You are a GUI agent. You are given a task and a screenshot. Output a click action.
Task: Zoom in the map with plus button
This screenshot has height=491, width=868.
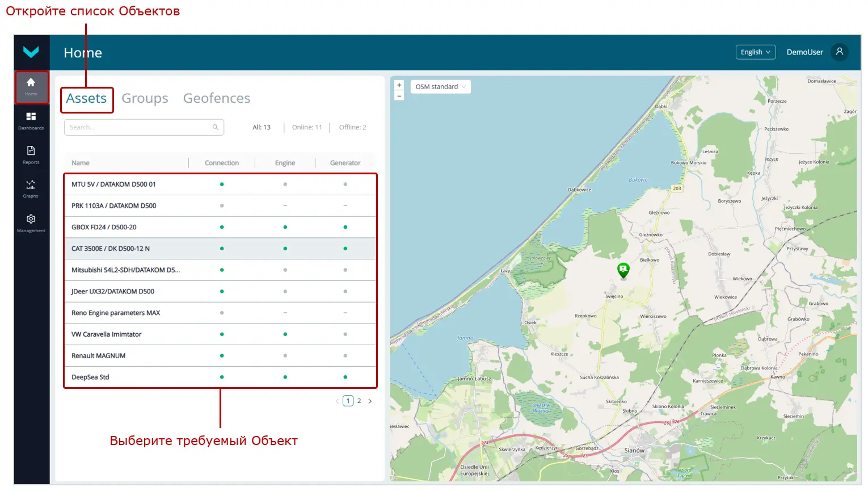[399, 85]
